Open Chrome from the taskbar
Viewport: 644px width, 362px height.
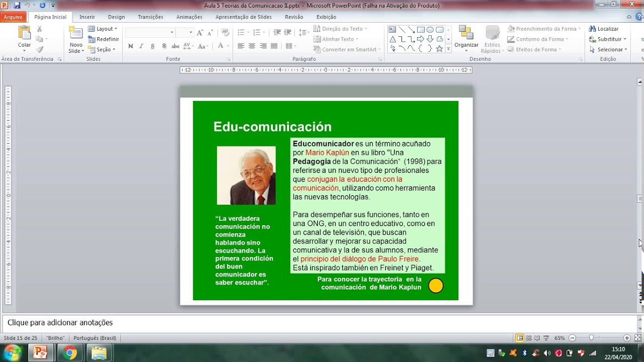coord(70,353)
